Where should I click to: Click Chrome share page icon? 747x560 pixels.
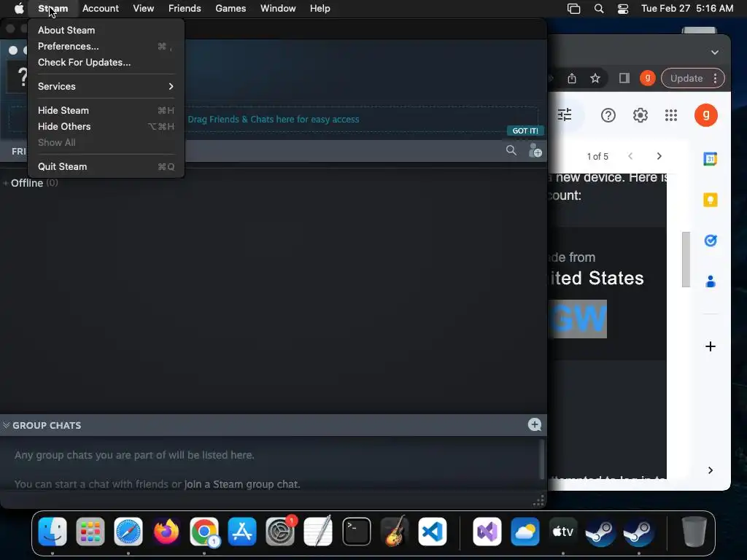point(572,78)
